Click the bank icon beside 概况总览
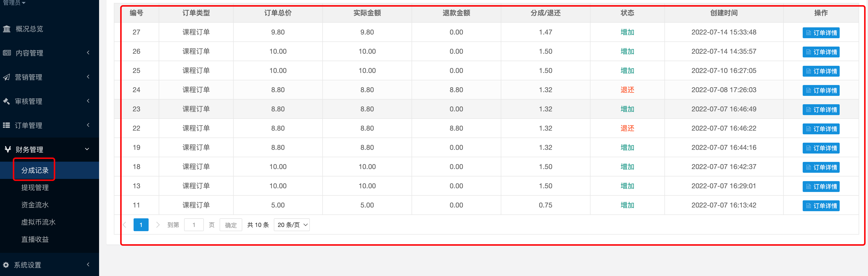 [7, 29]
